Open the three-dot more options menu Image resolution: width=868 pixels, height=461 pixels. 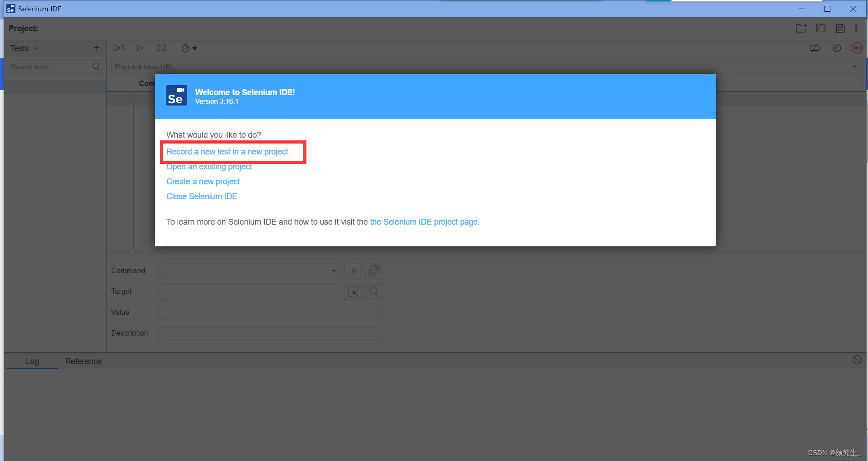coord(856,29)
